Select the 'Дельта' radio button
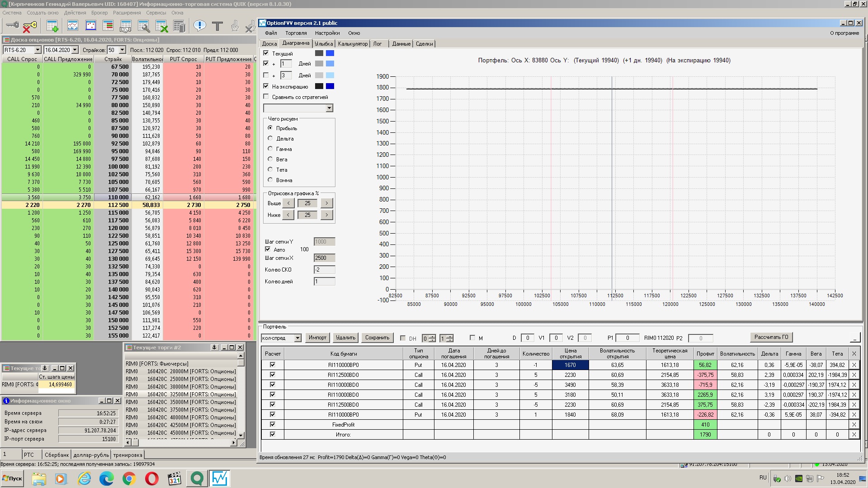Screen dimensions: 868x488 (270, 138)
